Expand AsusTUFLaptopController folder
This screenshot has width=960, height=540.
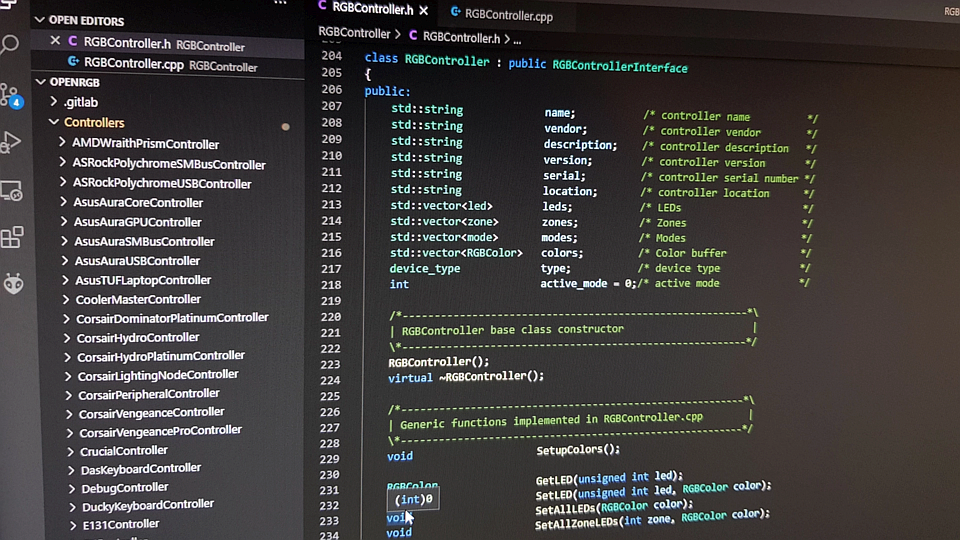click(x=66, y=280)
